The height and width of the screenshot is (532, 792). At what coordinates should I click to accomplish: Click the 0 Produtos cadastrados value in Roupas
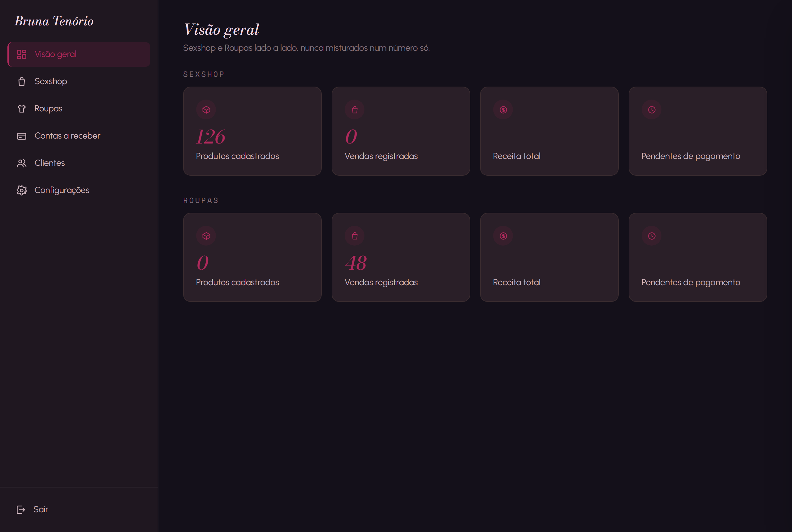203,263
